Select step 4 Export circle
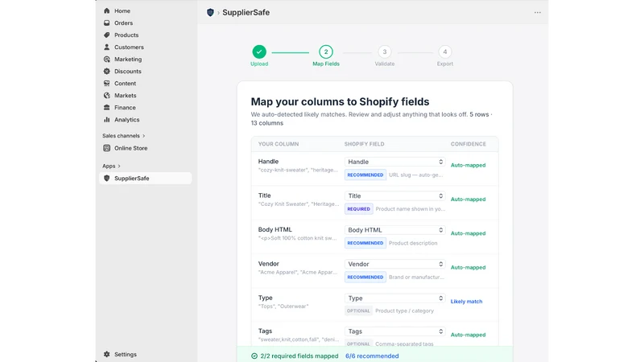The image size is (644, 362). coord(445,51)
